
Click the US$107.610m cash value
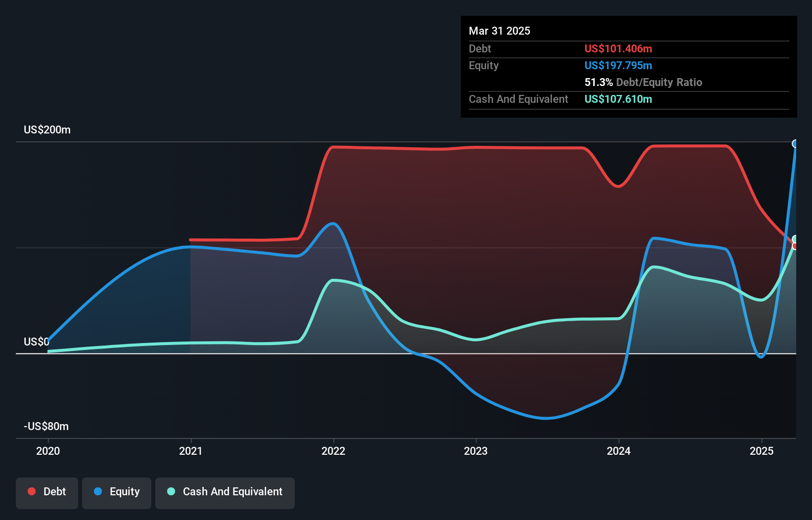(x=618, y=99)
